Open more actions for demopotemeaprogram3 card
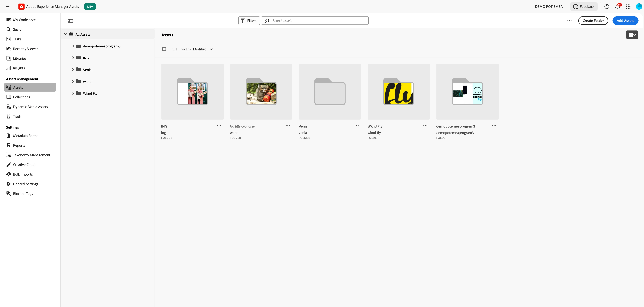This screenshot has width=644, height=307. point(494,126)
